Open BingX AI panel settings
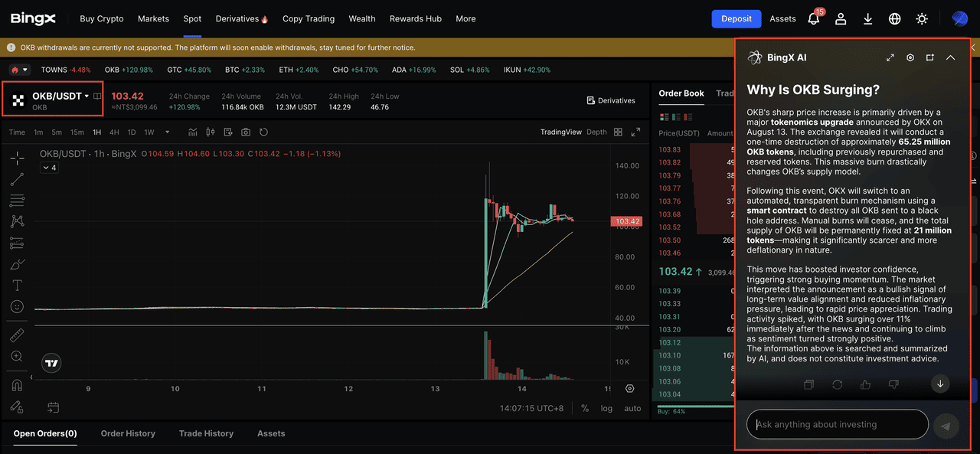 coord(910,57)
